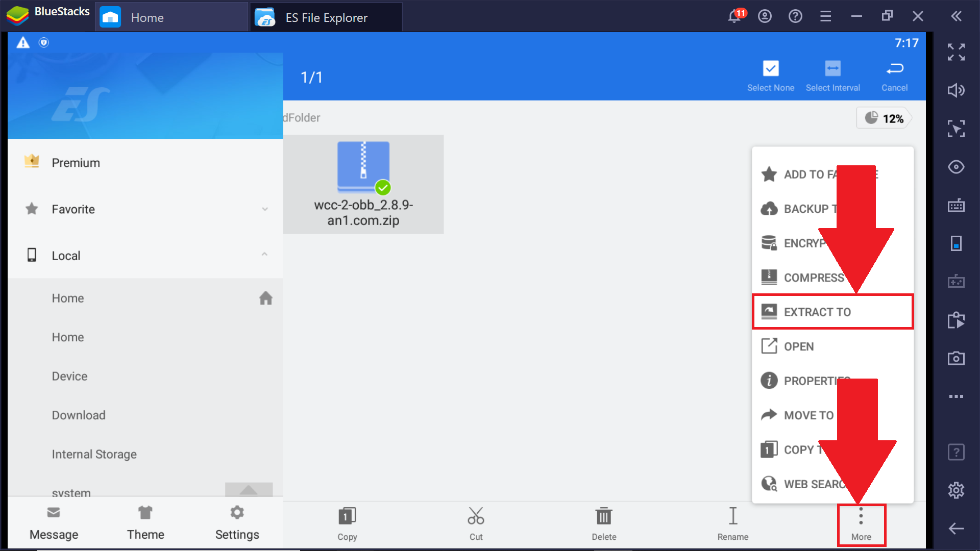Viewport: 980px width, 551px height.
Task: Toggle the selection checkmark on zip file
Action: 382,188
